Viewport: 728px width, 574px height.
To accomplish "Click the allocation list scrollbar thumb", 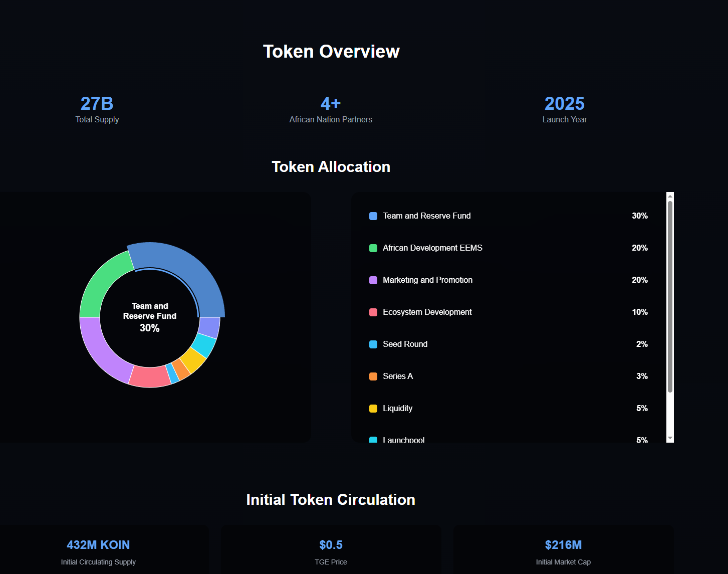I will (670, 296).
